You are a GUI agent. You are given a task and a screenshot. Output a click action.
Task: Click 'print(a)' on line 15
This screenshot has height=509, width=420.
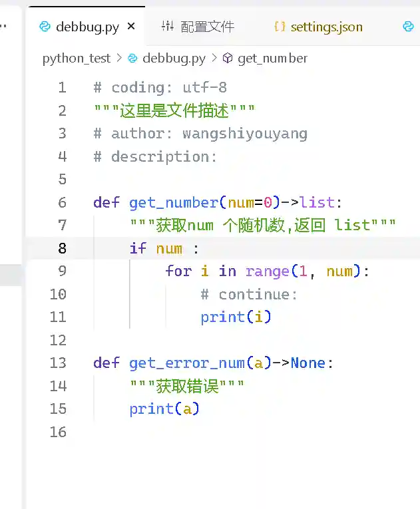click(164, 409)
